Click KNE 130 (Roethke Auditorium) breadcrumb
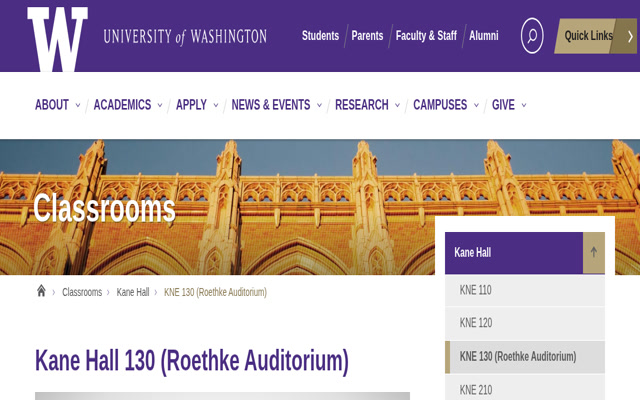640x400 pixels. point(216,292)
